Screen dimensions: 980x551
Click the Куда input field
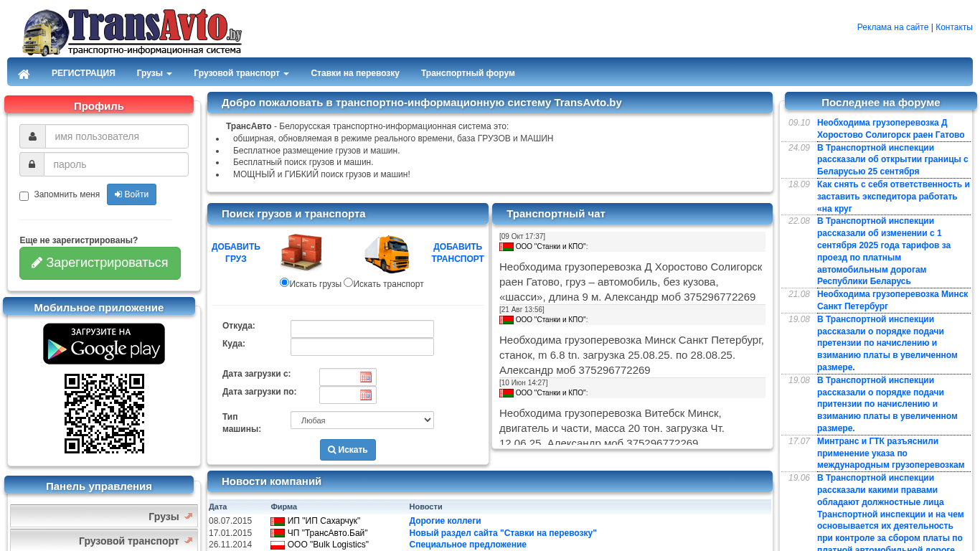[362, 347]
